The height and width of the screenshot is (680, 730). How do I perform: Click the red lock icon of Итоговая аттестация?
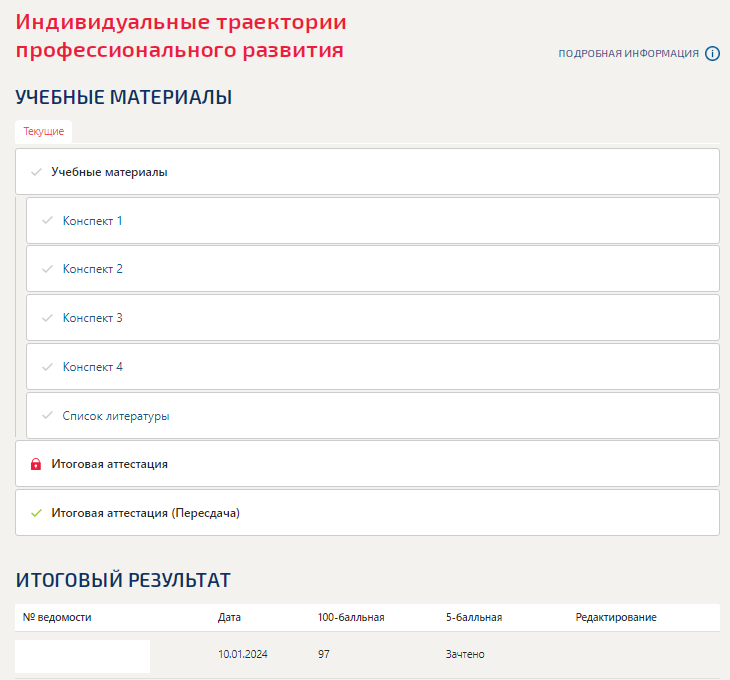coord(36,464)
